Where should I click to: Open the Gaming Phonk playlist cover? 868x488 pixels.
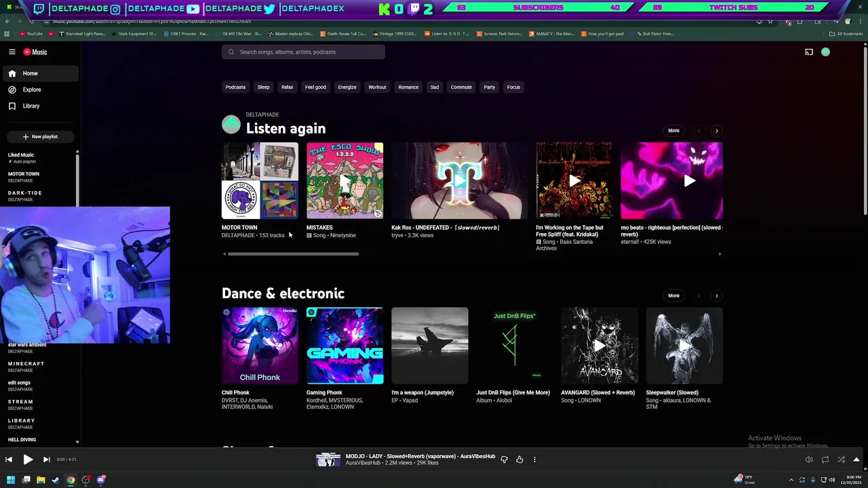[x=344, y=346]
